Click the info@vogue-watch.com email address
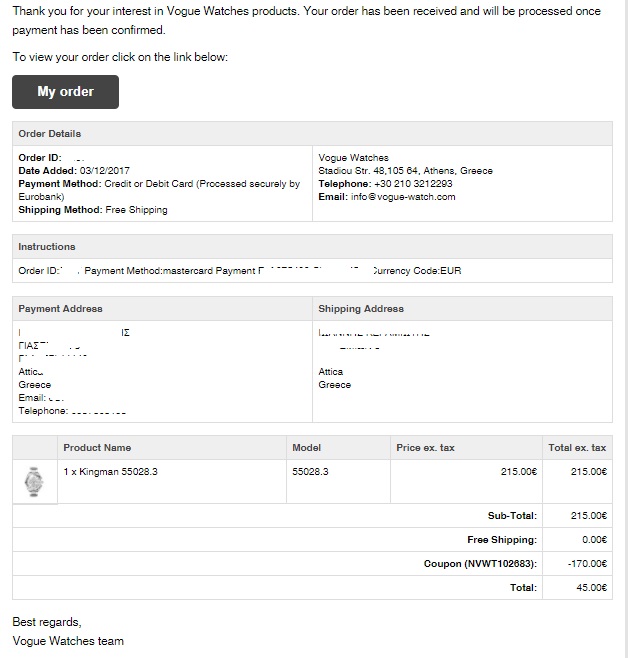 point(403,197)
